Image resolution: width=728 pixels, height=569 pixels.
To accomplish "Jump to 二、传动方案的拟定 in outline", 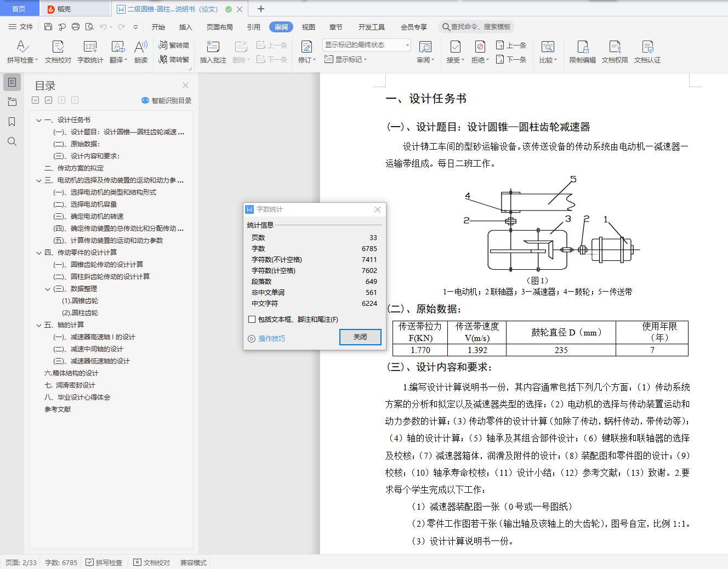I will click(x=74, y=168).
